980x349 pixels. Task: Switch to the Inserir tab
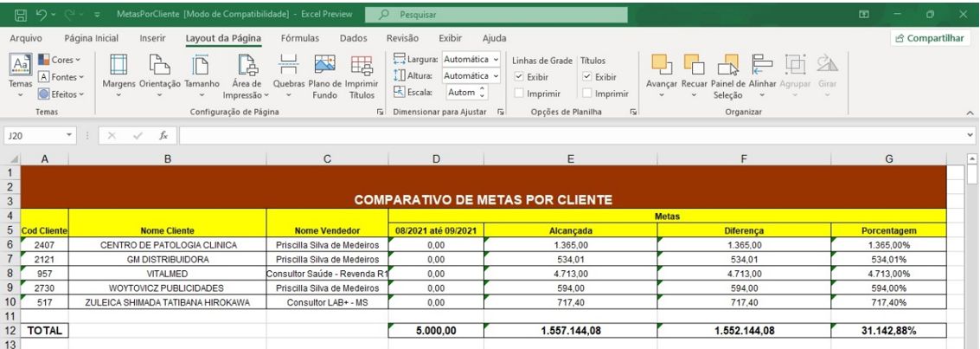pyautogui.click(x=152, y=38)
